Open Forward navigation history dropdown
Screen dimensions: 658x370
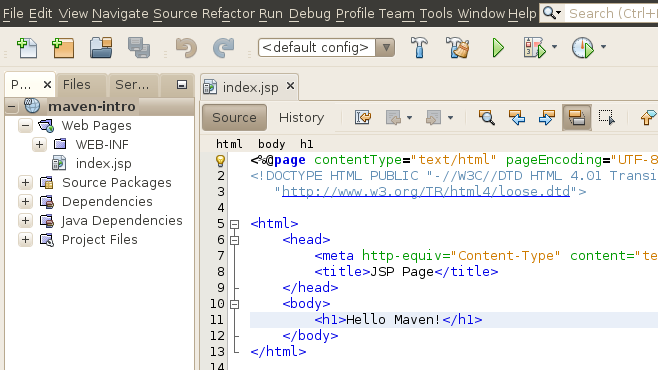[x=450, y=118]
